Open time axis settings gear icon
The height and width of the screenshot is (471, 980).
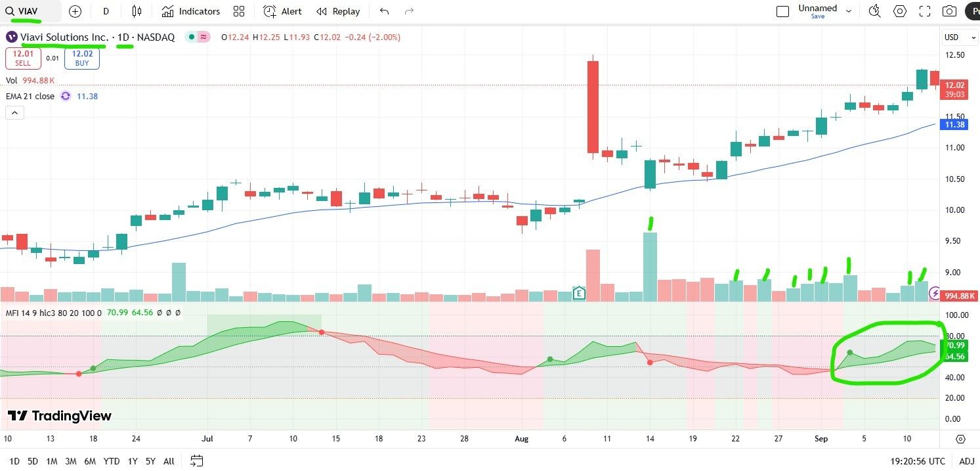(960, 439)
